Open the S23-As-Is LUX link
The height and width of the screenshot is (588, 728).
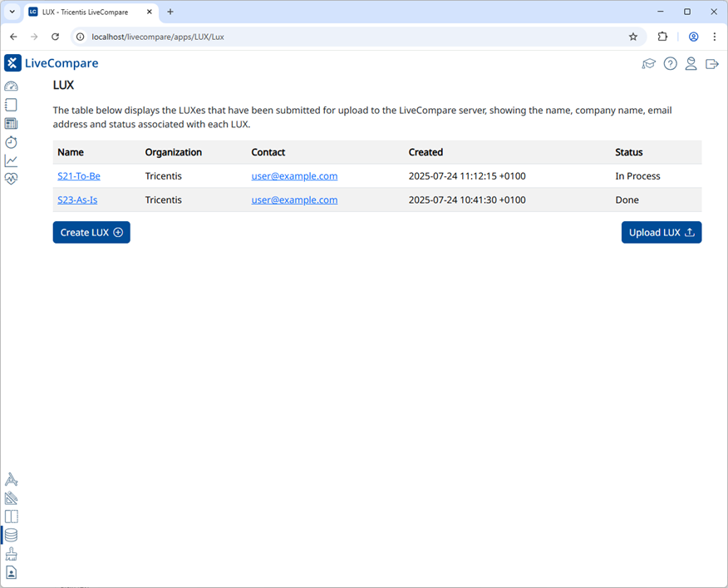click(77, 200)
